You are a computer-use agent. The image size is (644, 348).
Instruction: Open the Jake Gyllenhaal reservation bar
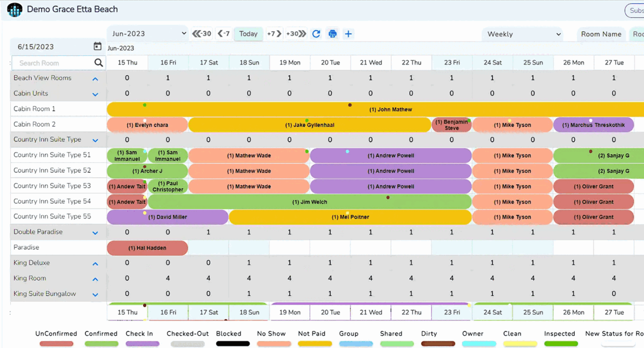coord(310,124)
